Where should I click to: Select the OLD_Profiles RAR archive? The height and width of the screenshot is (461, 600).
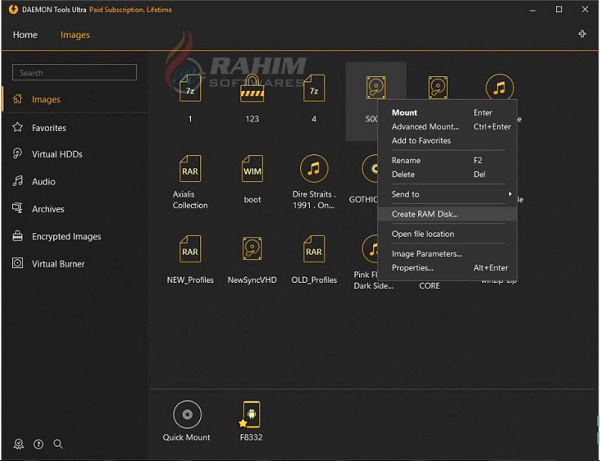pos(314,249)
